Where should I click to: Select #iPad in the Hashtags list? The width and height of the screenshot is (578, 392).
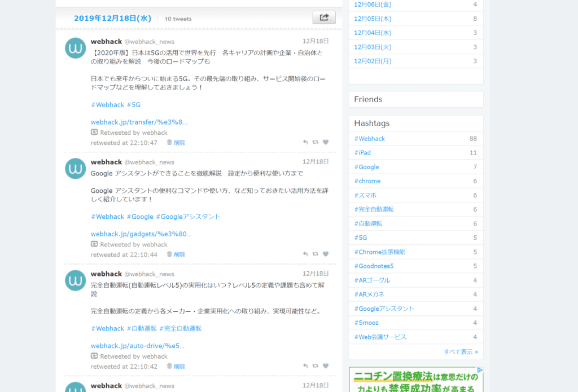click(x=362, y=153)
